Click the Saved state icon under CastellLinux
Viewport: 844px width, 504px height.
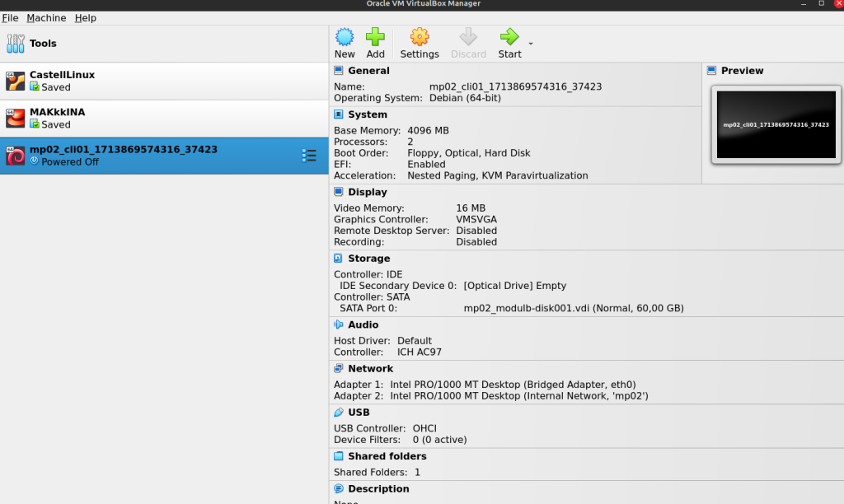pos(35,86)
